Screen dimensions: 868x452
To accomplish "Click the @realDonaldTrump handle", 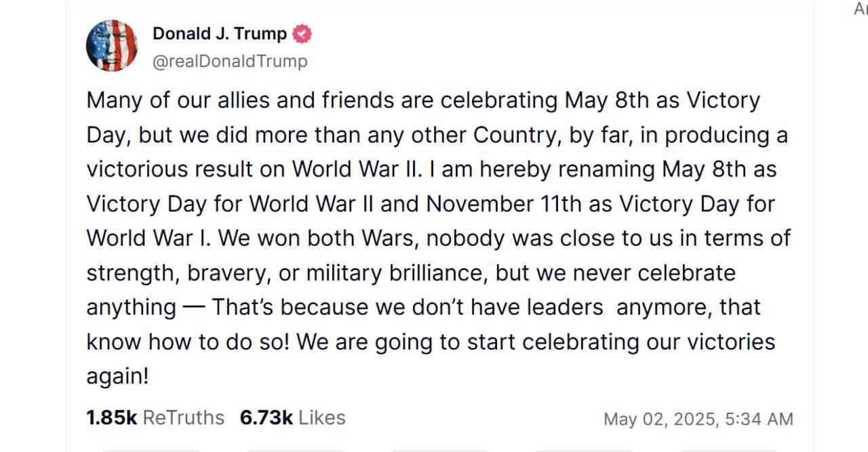I will 230,61.
